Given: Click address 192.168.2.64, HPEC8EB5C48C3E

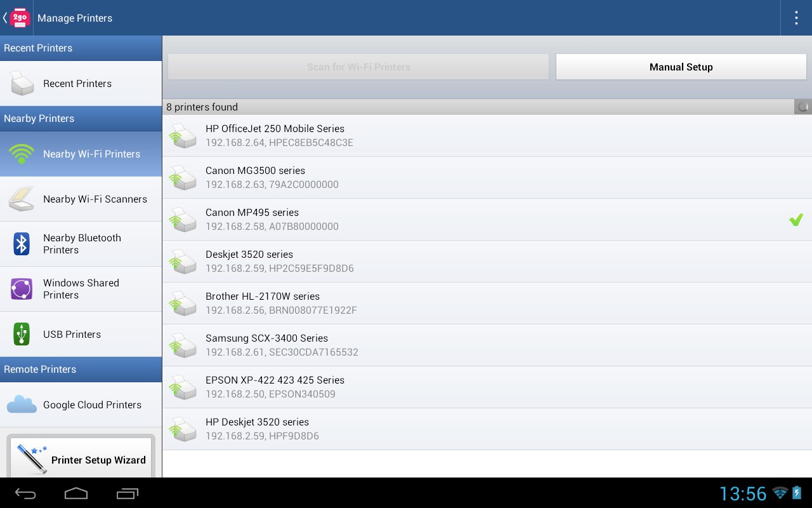Looking at the screenshot, I should tap(279, 143).
